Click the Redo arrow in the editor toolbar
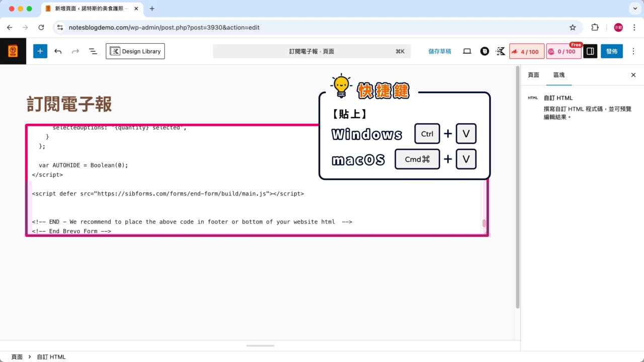Image resolution: width=644 pixels, height=362 pixels. coord(74,51)
